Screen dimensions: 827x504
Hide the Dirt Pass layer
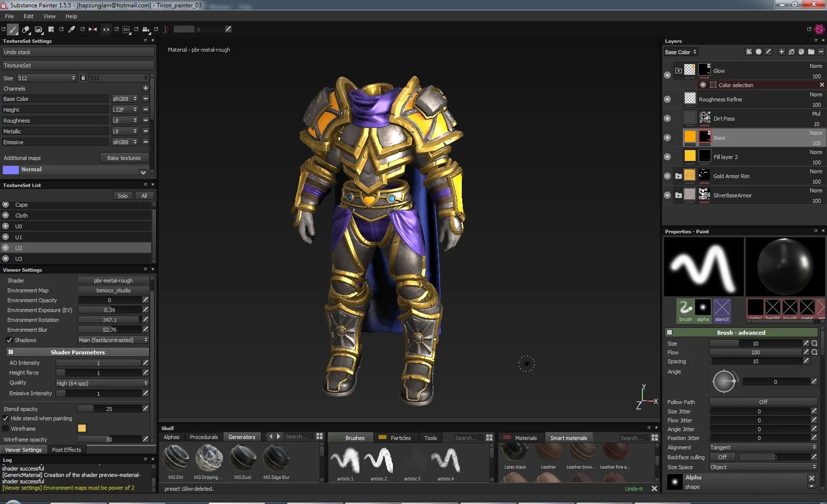[667, 118]
